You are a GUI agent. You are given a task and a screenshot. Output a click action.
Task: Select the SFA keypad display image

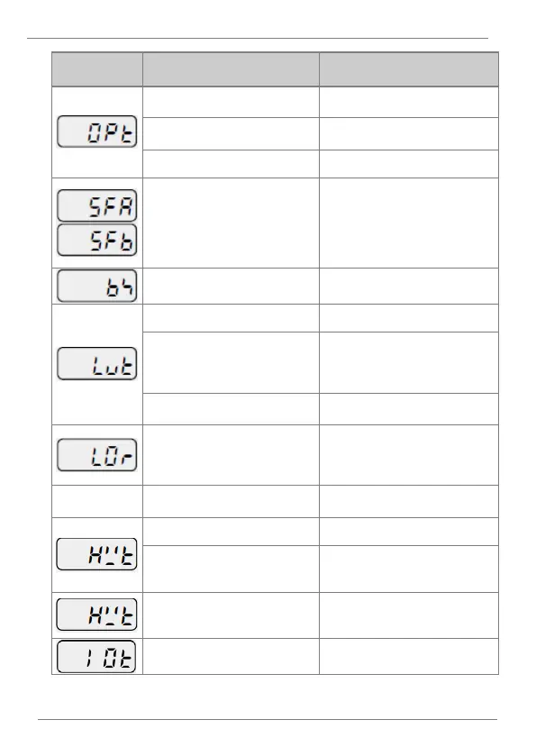coord(97,205)
